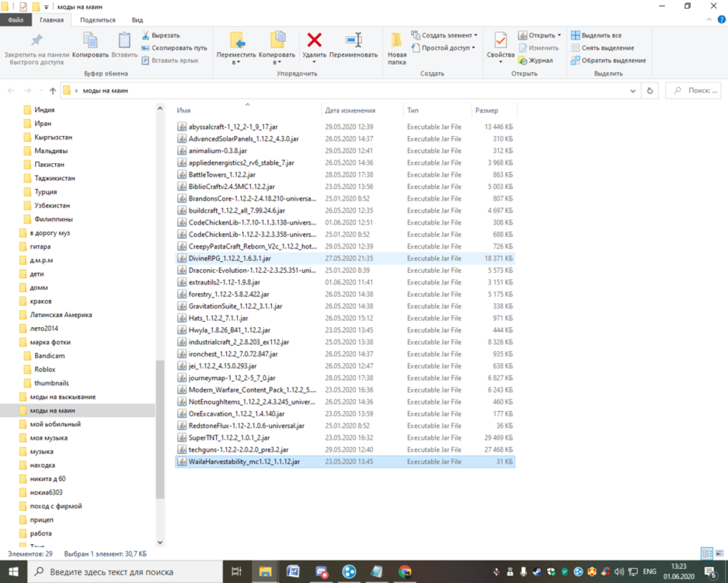The image size is (728, 583).
Task: Pin to Quick Access panel icon
Action: tap(37, 40)
